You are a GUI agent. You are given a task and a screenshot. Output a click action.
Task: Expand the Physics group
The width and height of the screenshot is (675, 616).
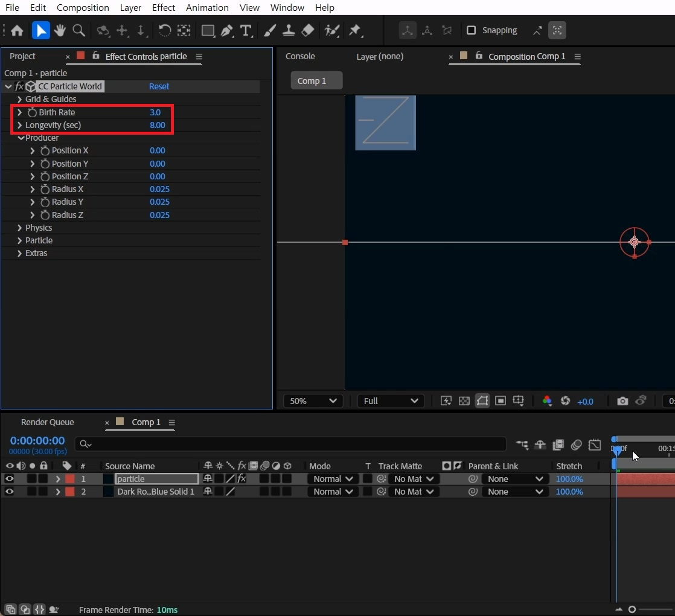point(19,228)
